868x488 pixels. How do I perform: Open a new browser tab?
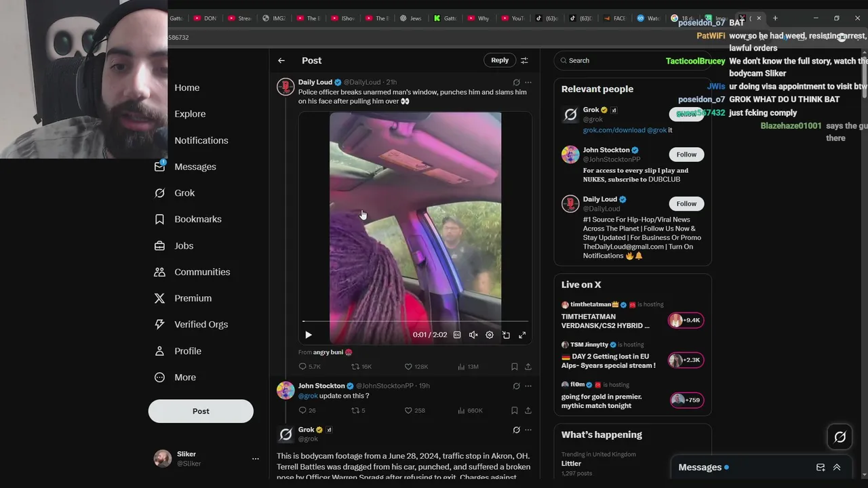point(775,18)
